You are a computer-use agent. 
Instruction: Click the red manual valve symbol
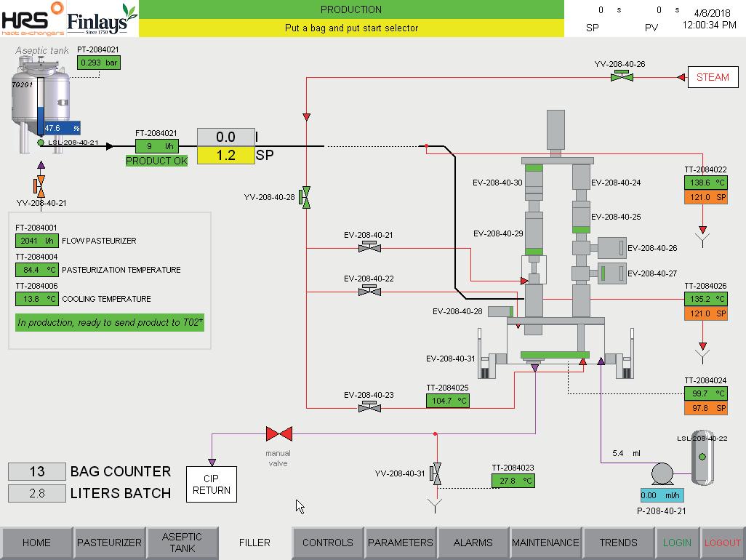[x=278, y=433]
